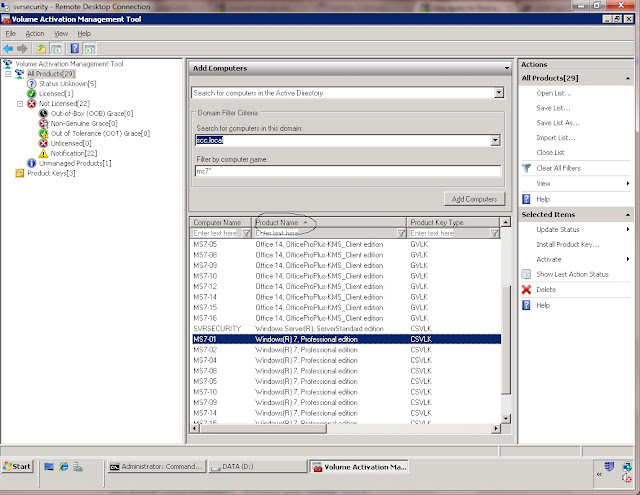Click Internet Explorer quick launch icon
Screen dimensions: 640x495
(64, 466)
